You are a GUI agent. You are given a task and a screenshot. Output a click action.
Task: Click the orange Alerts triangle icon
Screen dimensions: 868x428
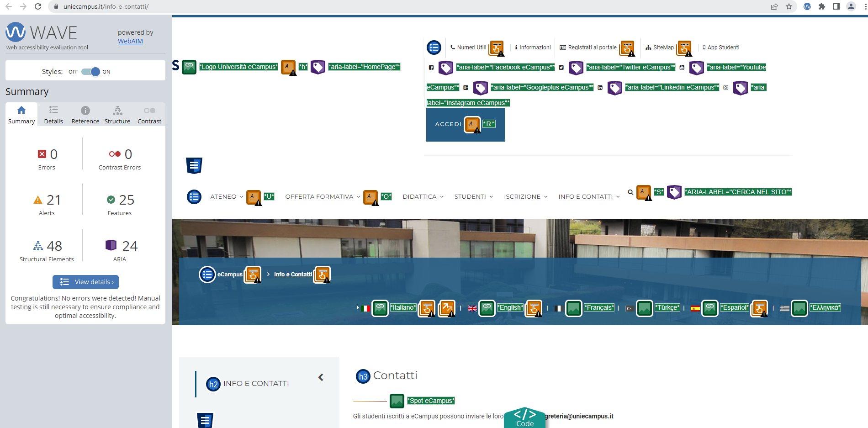(38, 200)
